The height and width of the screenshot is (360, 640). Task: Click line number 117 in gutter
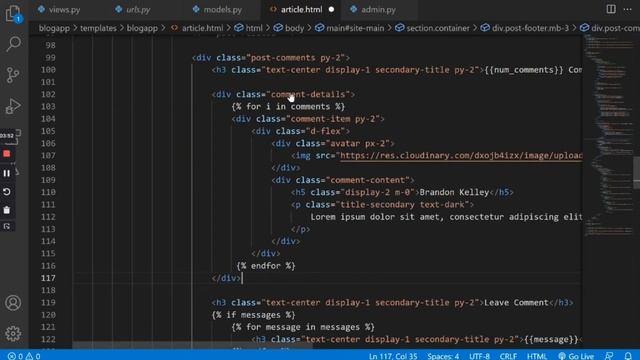[x=48, y=278]
